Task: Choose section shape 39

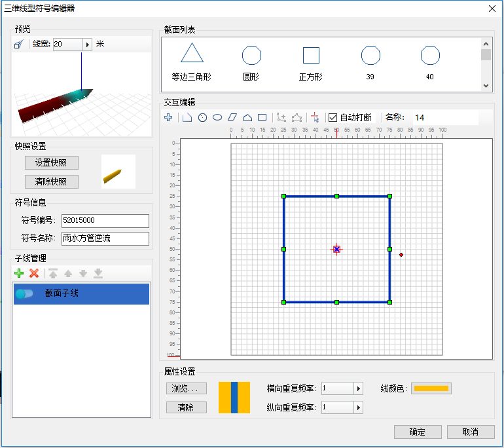Action: click(370, 62)
